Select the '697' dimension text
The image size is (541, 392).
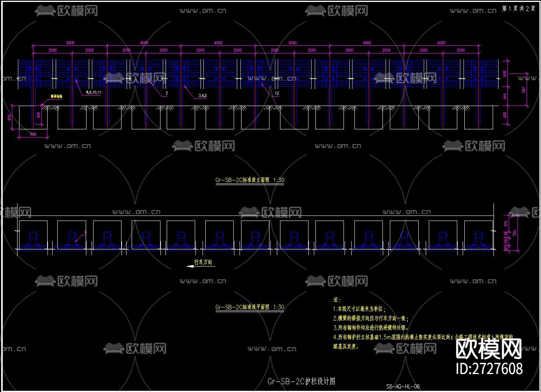click(523, 89)
